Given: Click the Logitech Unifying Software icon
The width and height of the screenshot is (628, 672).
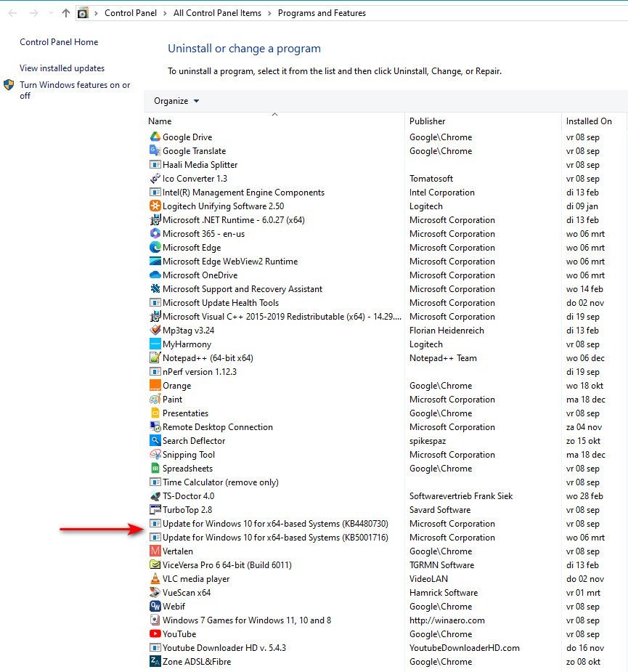Looking at the screenshot, I should [155, 206].
